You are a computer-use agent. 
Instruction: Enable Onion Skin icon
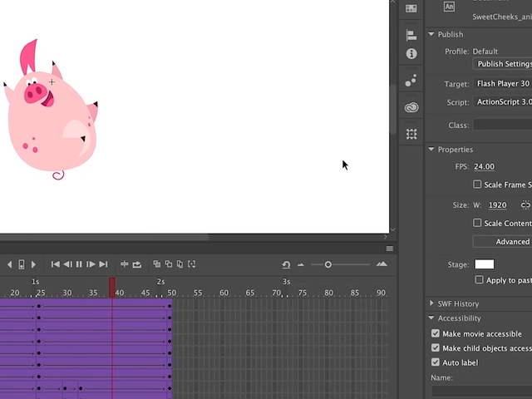coord(157,264)
